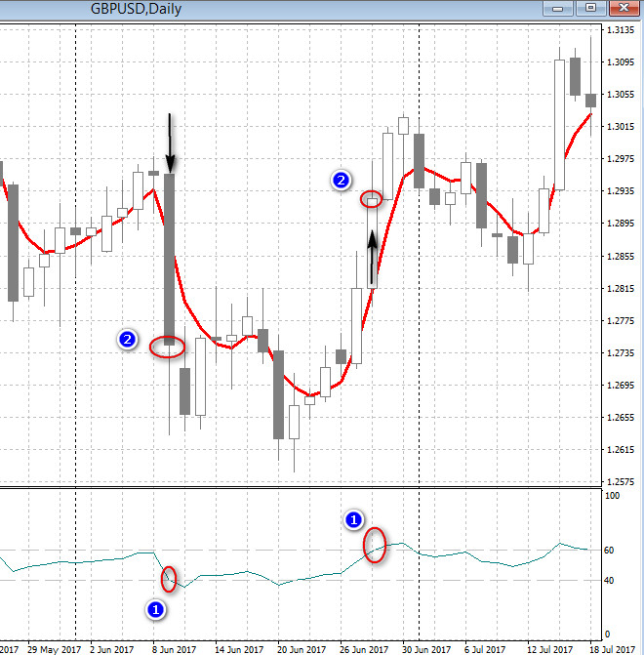Click the 2 Jun 2017 date label
Image resolution: width=644 pixels, height=655 pixels.
[x=111, y=649]
